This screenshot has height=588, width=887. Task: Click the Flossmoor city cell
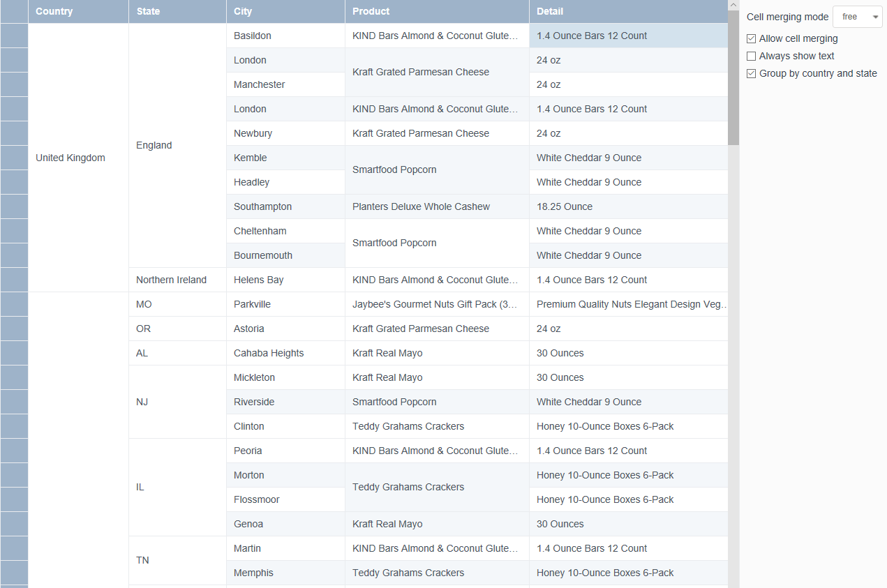pos(285,499)
